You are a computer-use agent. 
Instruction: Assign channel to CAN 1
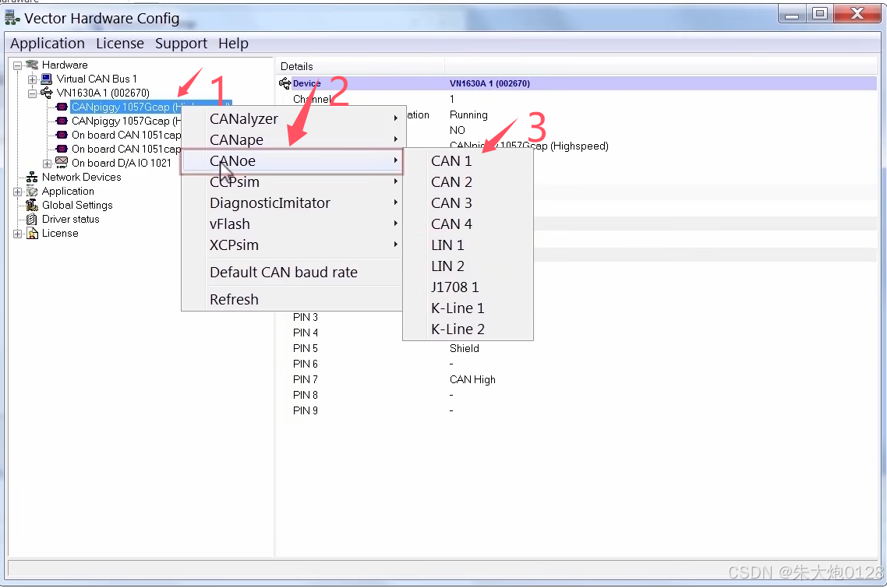click(x=468, y=161)
